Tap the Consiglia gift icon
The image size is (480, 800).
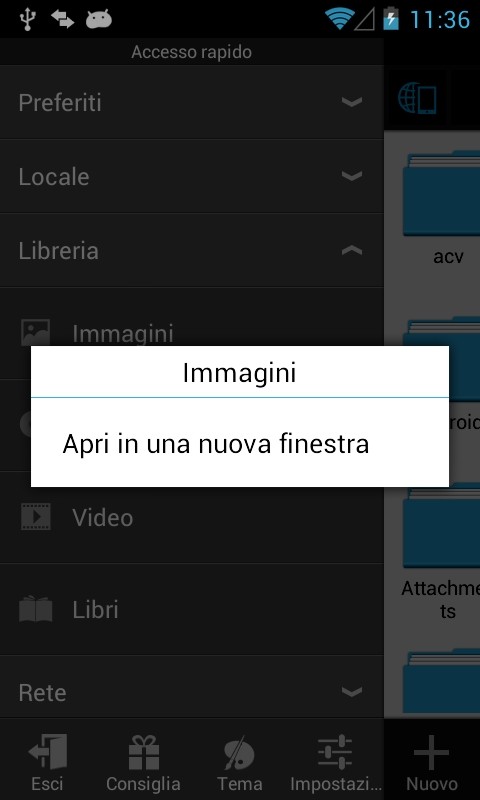tap(143, 752)
